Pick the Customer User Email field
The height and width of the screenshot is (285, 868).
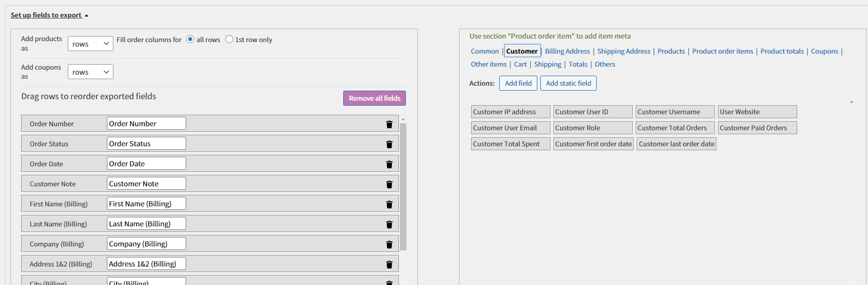pos(511,128)
